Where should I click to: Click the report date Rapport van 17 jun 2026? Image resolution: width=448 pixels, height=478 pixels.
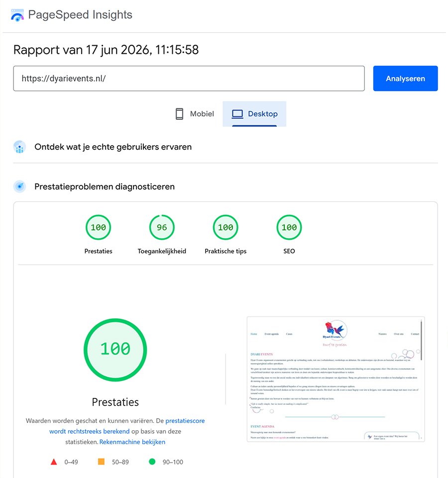pos(106,50)
